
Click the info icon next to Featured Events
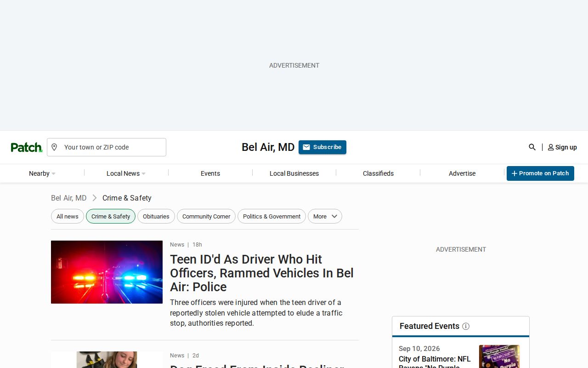pos(466,326)
